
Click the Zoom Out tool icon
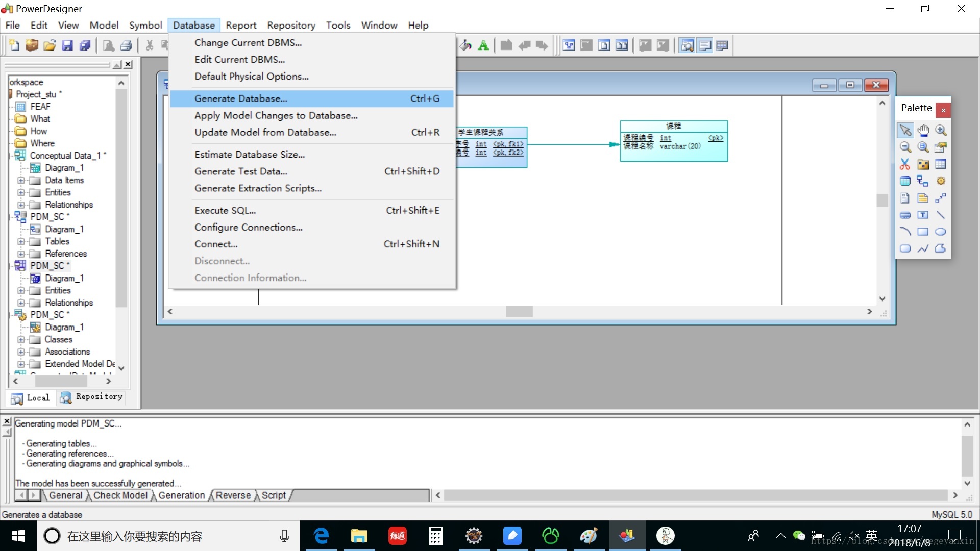click(906, 147)
